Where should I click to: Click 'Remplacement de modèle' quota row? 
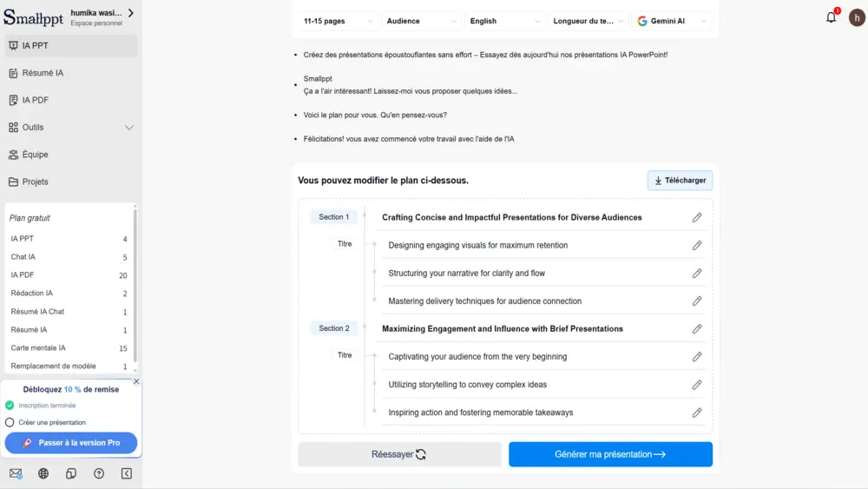pyautogui.click(x=69, y=366)
